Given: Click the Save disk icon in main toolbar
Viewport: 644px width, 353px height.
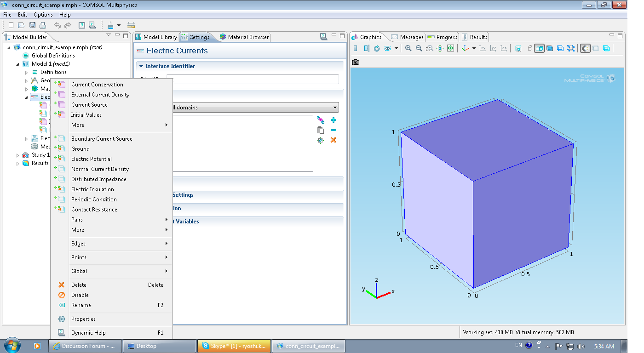Looking at the screenshot, I should [x=33, y=25].
